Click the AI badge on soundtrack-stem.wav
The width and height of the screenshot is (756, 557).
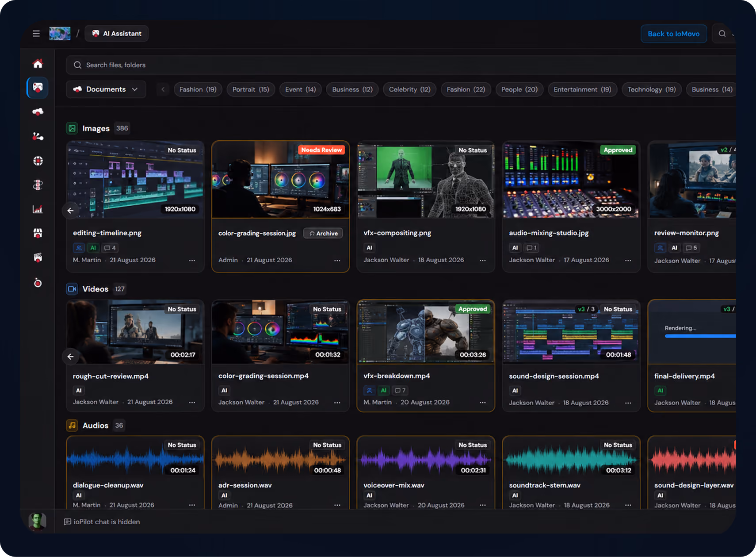click(x=515, y=496)
